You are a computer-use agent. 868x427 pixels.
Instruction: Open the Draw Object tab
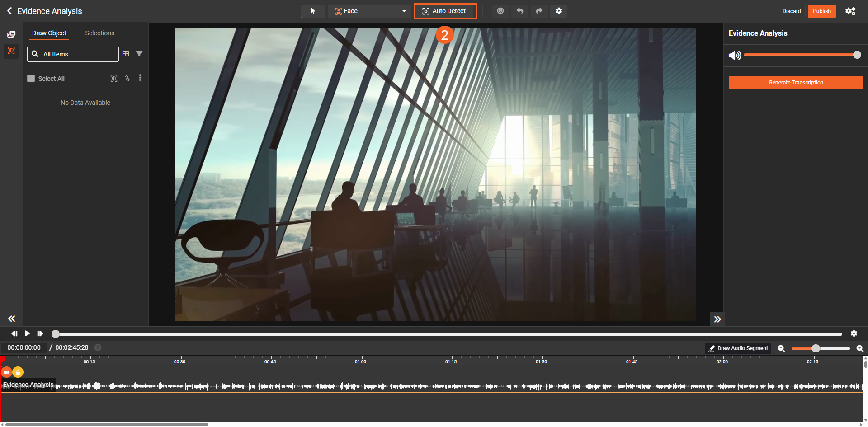point(49,33)
